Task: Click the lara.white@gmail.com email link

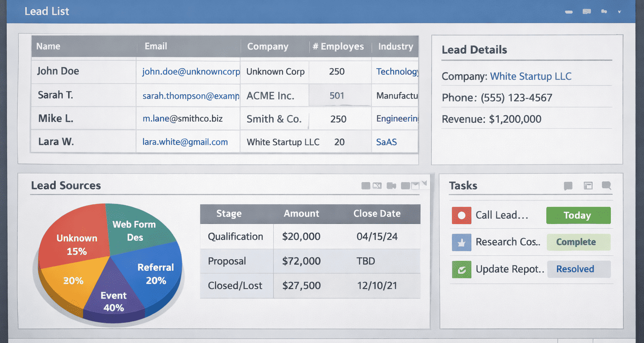Action: tap(185, 142)
